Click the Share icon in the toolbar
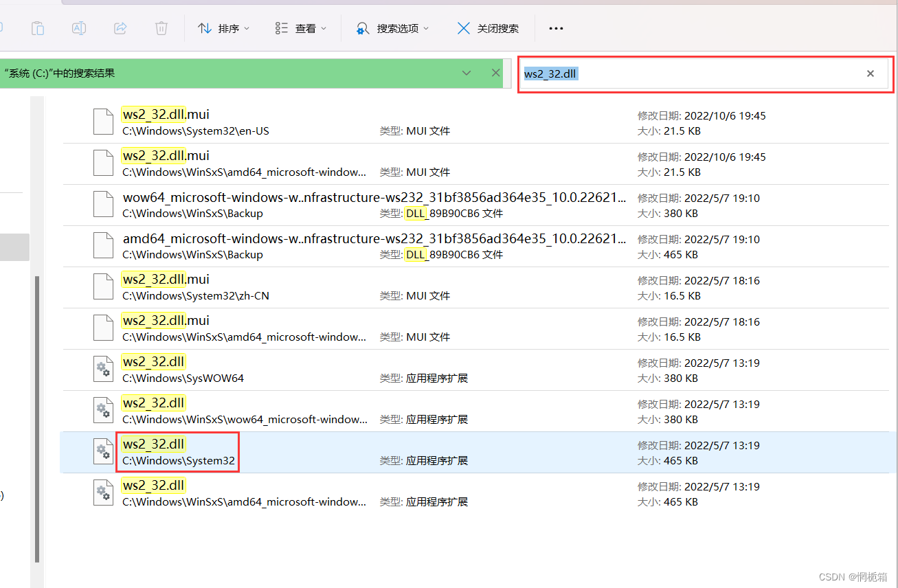This screenshot has width=898, height=588. [120, 27]
